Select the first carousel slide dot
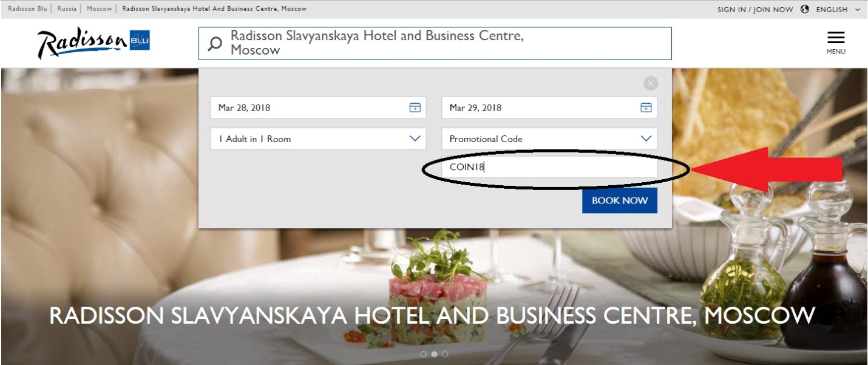This screenshot has height=365, width=868. [423, 354]
